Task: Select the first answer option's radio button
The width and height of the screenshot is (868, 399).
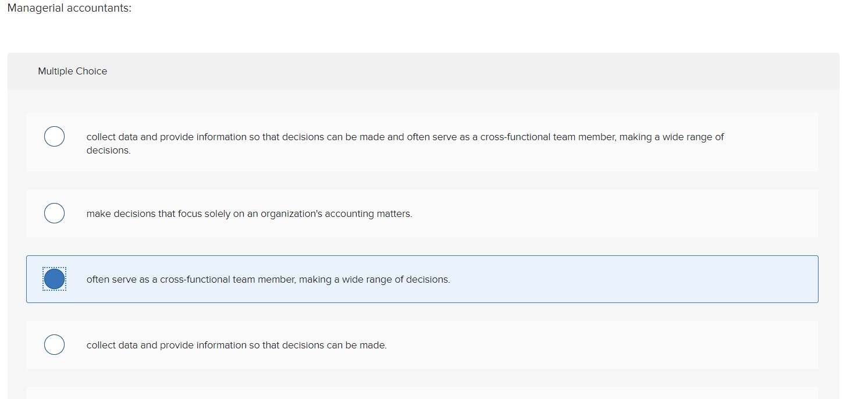Action: 54,136
